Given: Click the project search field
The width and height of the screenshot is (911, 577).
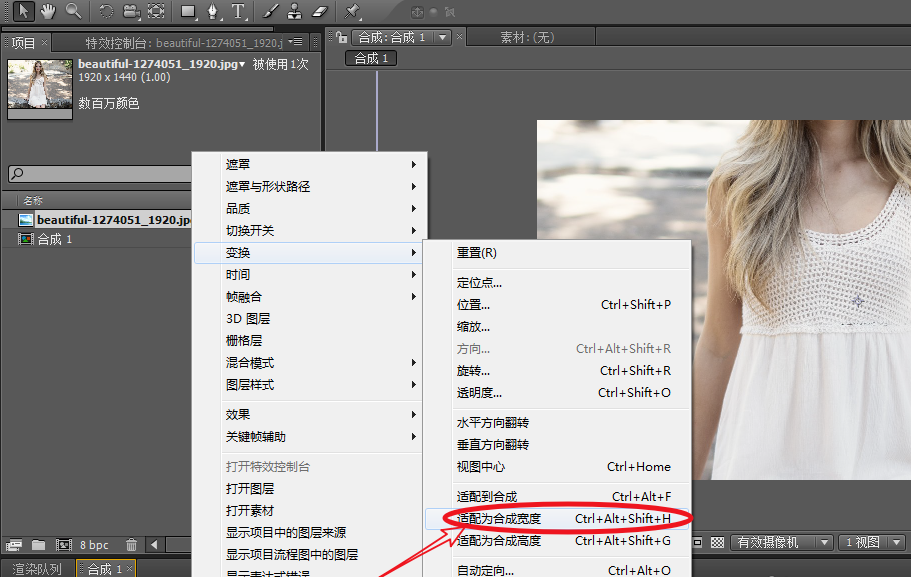Looking at the screenshot, I should point(100,173).
